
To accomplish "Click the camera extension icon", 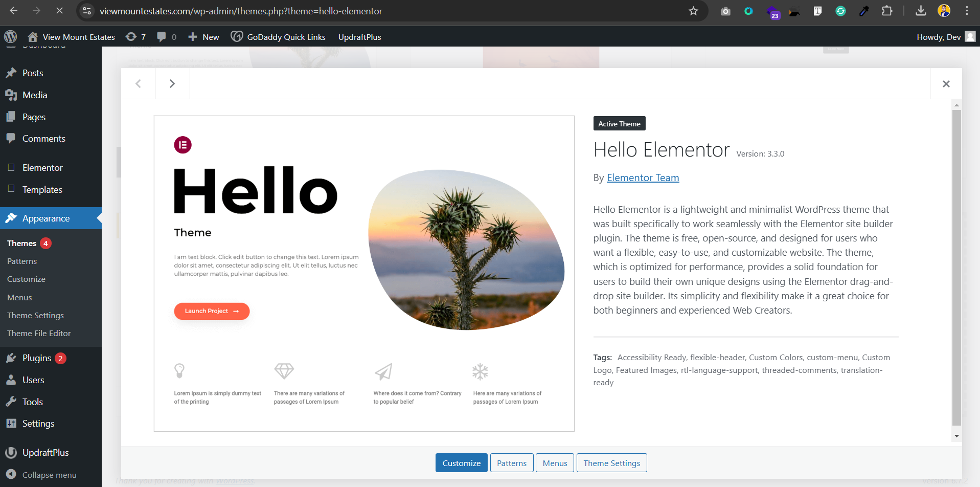I will 725,11.
